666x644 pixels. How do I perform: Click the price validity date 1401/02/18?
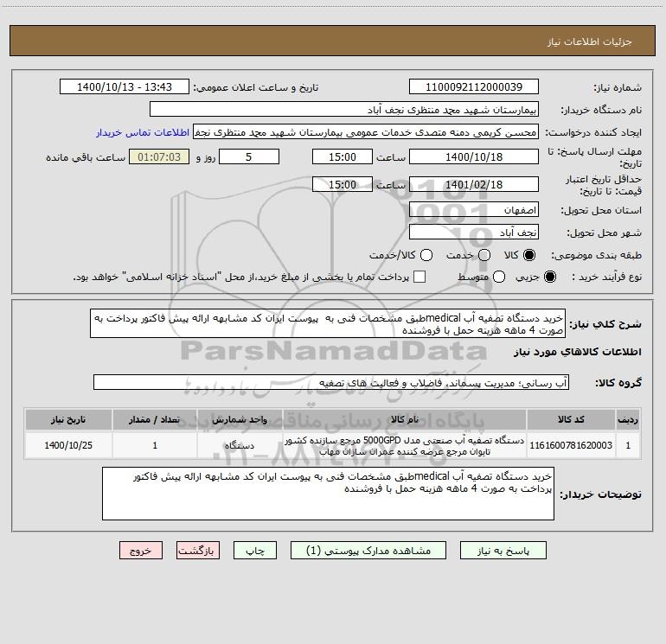(474, 184)
